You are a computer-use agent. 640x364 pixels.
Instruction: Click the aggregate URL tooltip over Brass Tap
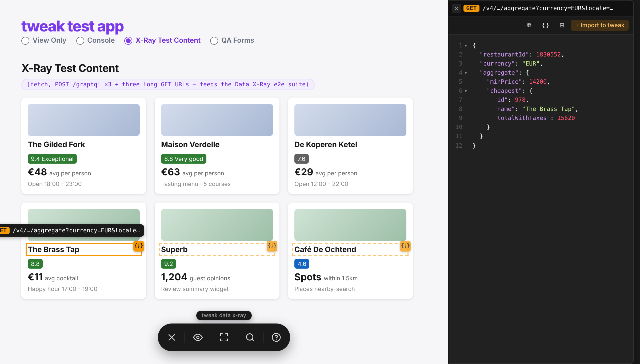coord(71,230)
